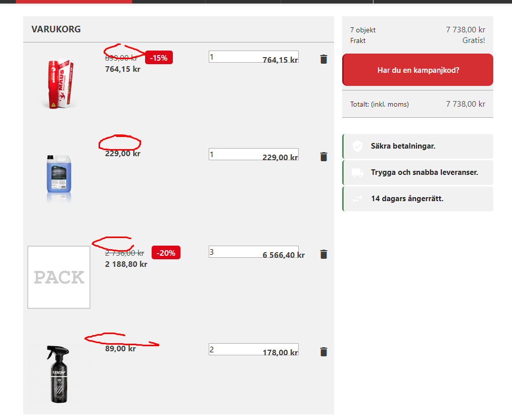Open the black spray bottle product image
This screenshot has height=420, width=512.
pyautogui.click(x=58, y=375)
